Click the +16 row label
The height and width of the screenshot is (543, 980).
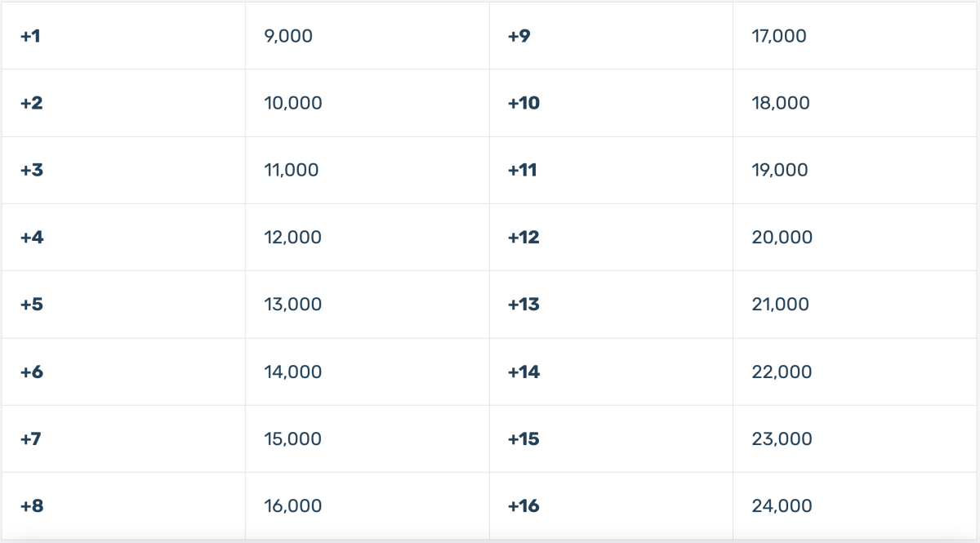tap(611, 505)
